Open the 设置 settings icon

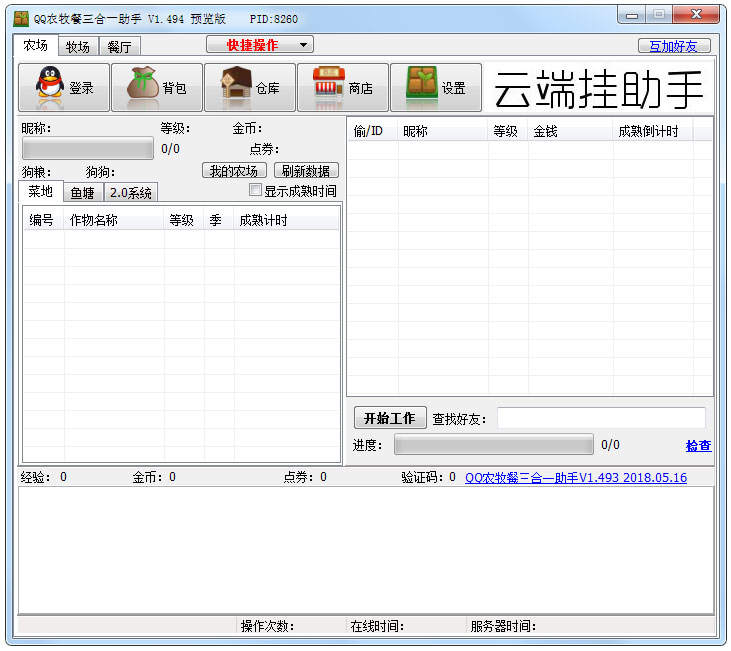click(436, 87)
